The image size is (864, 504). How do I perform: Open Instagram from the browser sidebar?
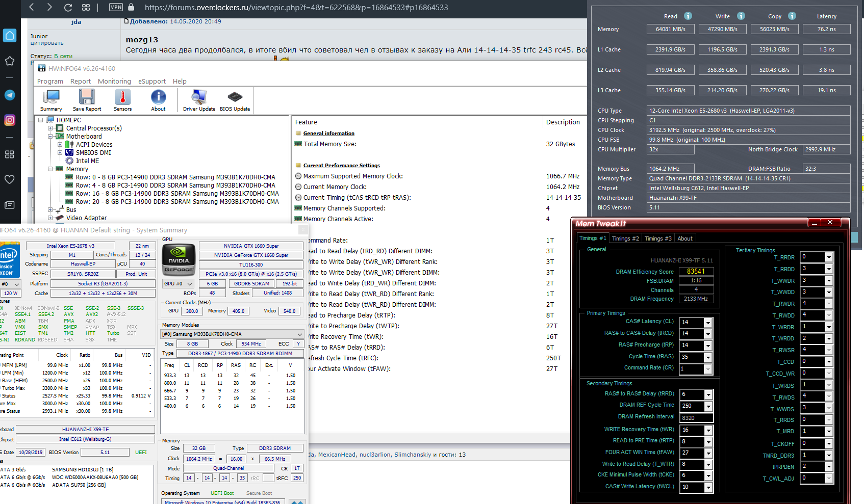pyautogui.click(x=10, y=120)
